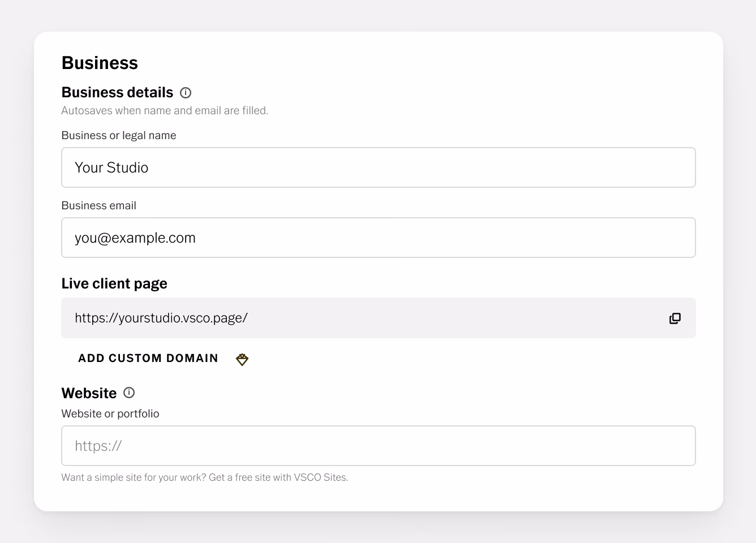Image resolution: width=756 pixels, height=543 pixels.
Task: Click the 'Website' section heading
Action: tap(89, 393)
